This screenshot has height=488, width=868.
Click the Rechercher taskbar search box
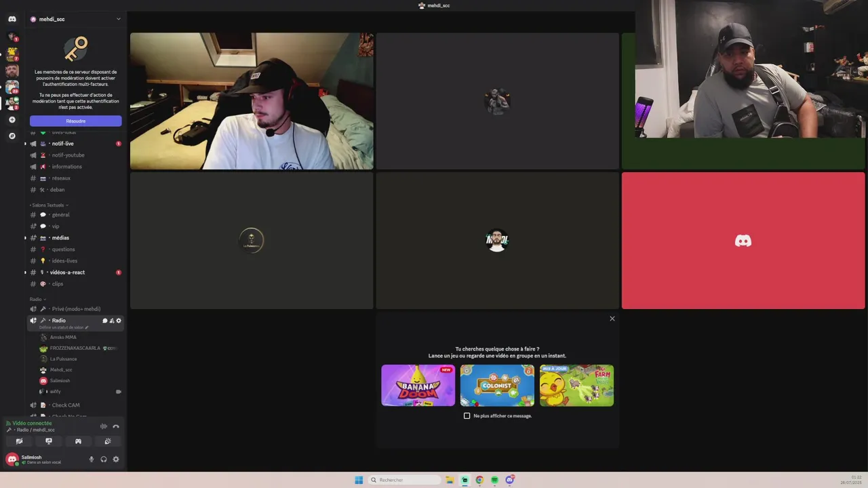click(x=404, y=480)
